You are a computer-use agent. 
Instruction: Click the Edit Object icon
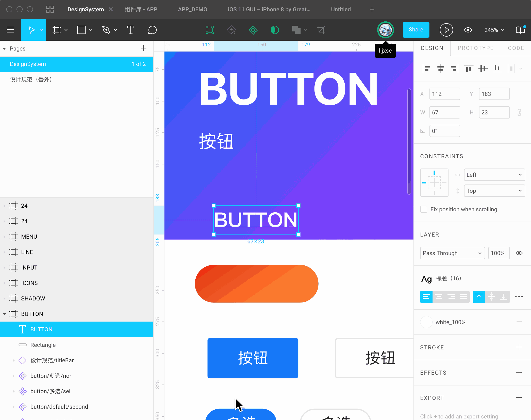(x=210, y=30)
